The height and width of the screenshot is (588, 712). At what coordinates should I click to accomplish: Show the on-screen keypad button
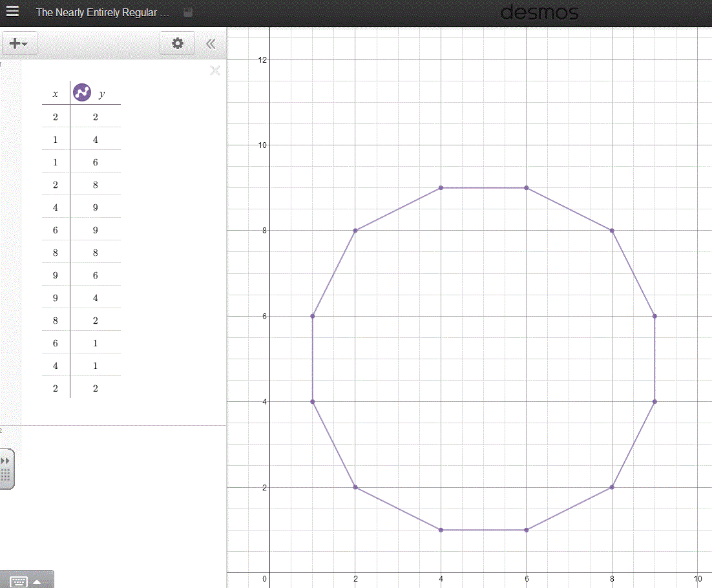[x=26, y=580]
